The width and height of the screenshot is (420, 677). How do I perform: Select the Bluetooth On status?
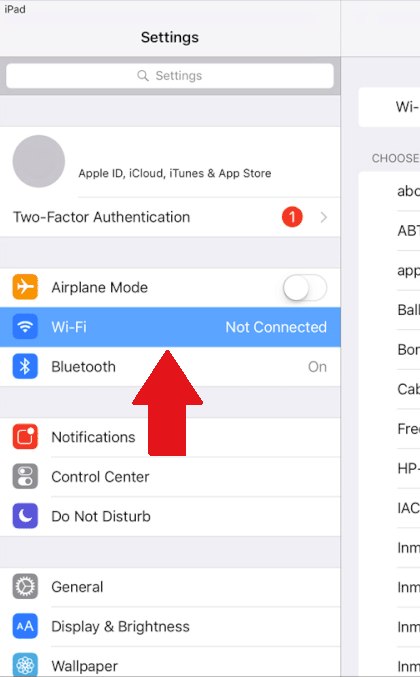pos(317,367)
